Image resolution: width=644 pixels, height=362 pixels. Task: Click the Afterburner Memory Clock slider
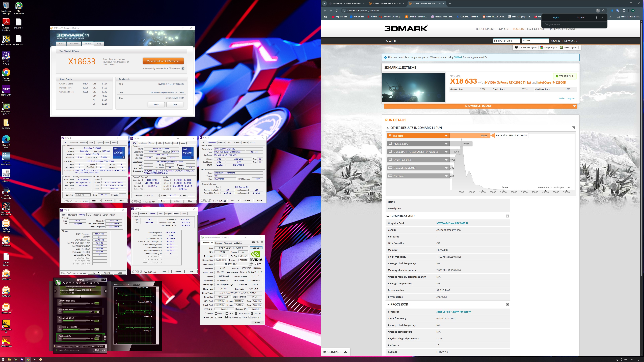point(76,329)
